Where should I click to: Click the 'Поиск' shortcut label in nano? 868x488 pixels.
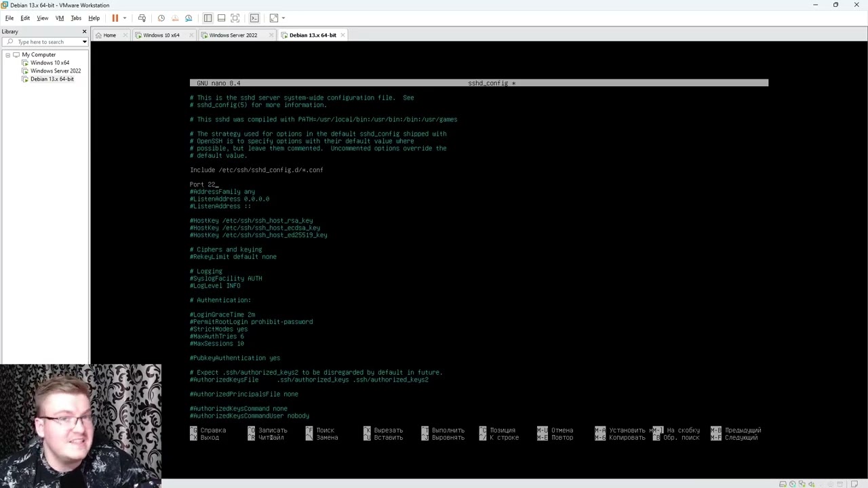(325, 430)
